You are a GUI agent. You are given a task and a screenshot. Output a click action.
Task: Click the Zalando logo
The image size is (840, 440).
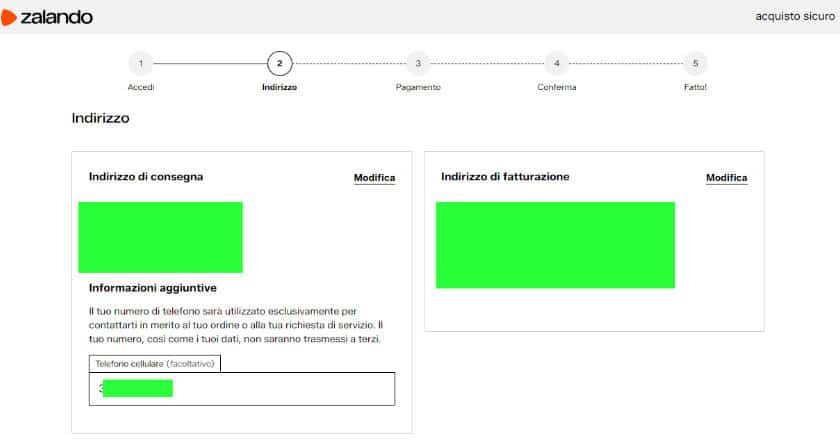click(47, 17)
